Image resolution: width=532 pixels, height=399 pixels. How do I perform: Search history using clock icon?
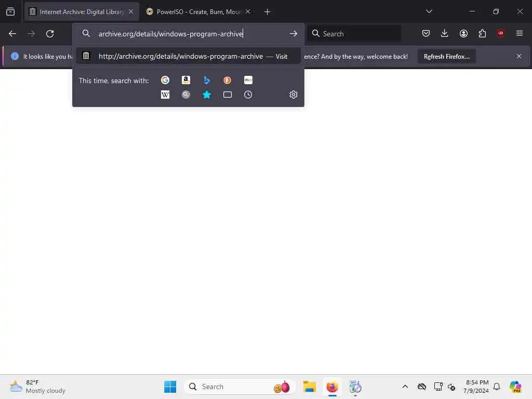click(248, 95)
